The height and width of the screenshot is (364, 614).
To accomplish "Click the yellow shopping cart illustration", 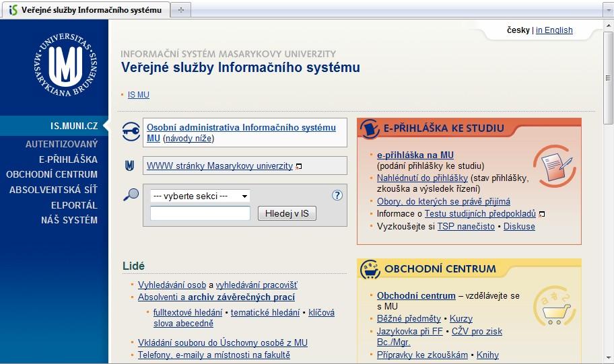I will [555, 307].
